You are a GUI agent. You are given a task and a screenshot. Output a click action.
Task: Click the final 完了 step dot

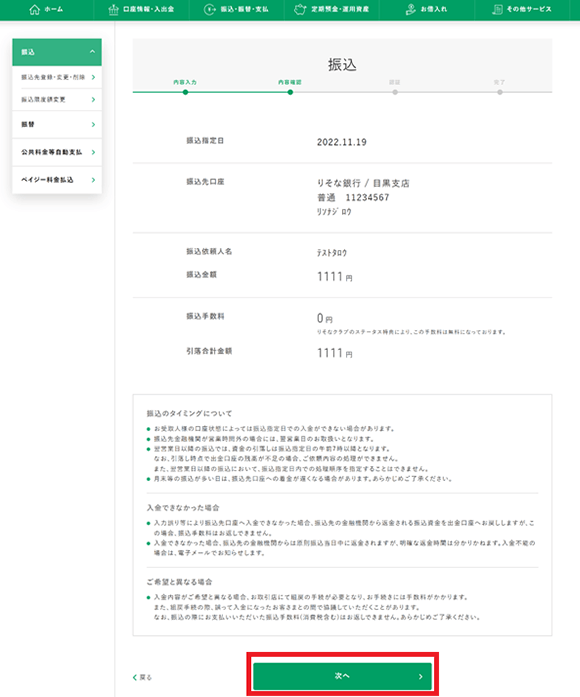[500, 92]
